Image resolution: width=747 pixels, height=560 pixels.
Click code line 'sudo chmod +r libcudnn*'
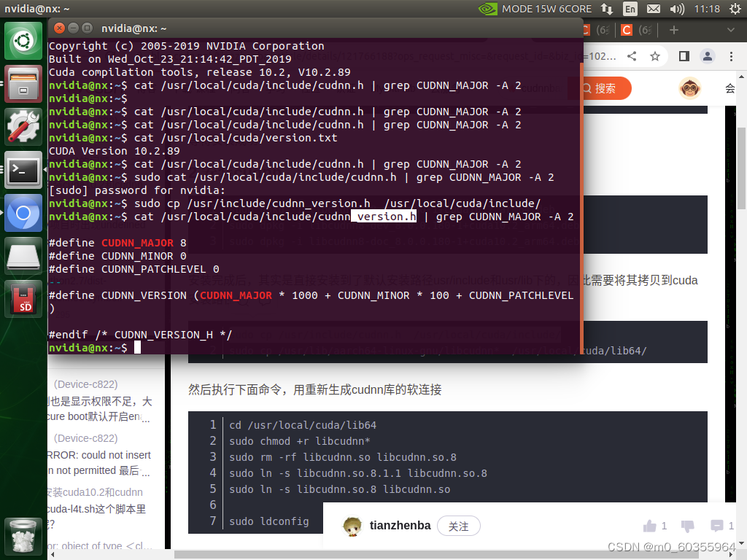coord(300,441)
